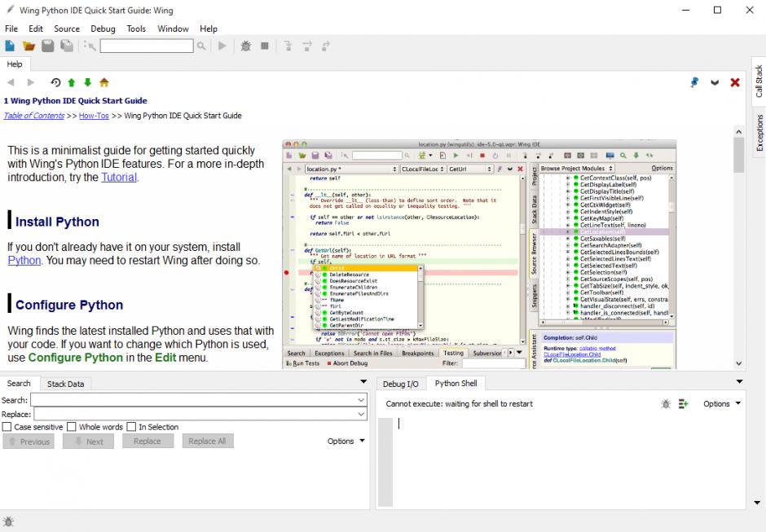
Task: Click the help page vertical scrollbar thumb
Action: (x=738, y=156)
